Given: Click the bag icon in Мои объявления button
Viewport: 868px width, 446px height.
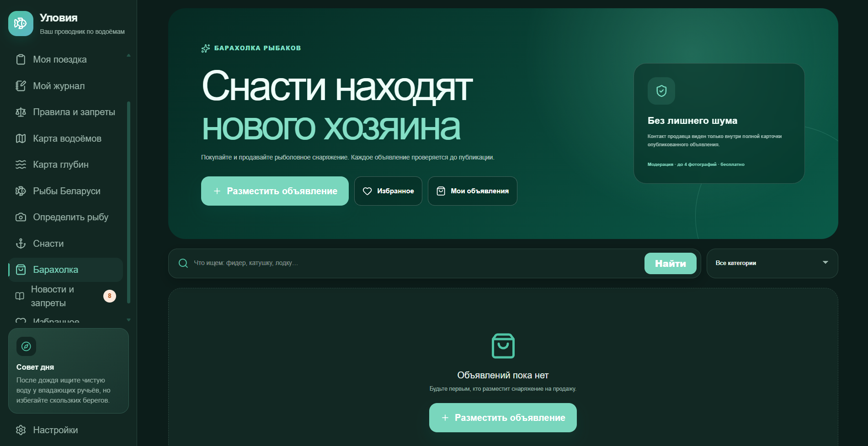Looking at the screenshot, I should (441, 191).
